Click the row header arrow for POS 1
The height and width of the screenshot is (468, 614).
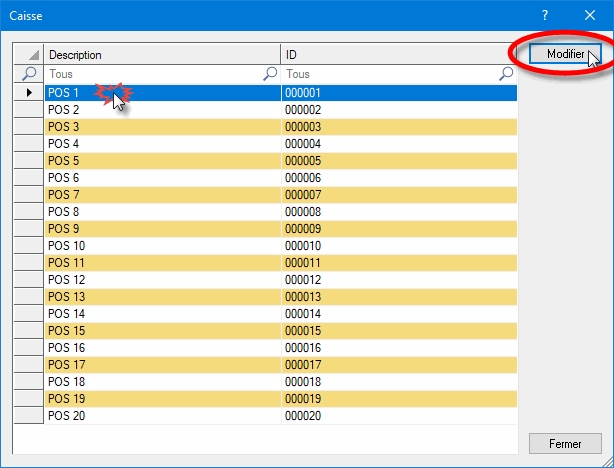pyautogui.click(x=29, y=93)
